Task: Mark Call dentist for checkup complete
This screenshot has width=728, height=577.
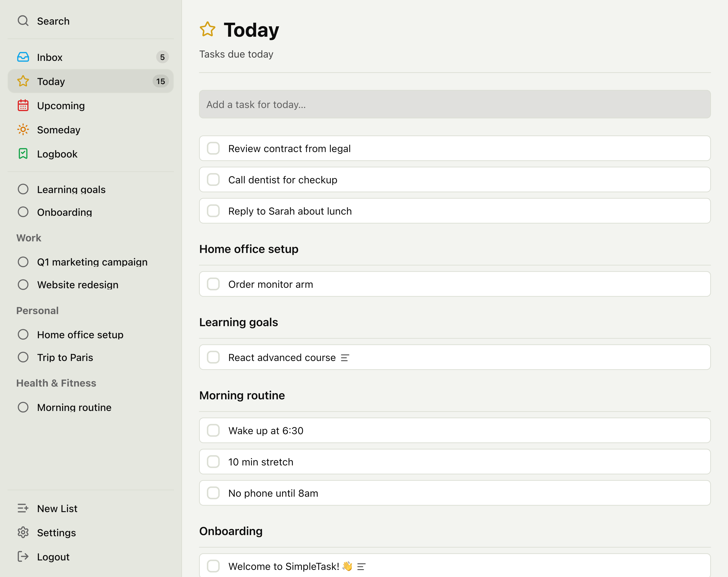Action: point(213,180)
